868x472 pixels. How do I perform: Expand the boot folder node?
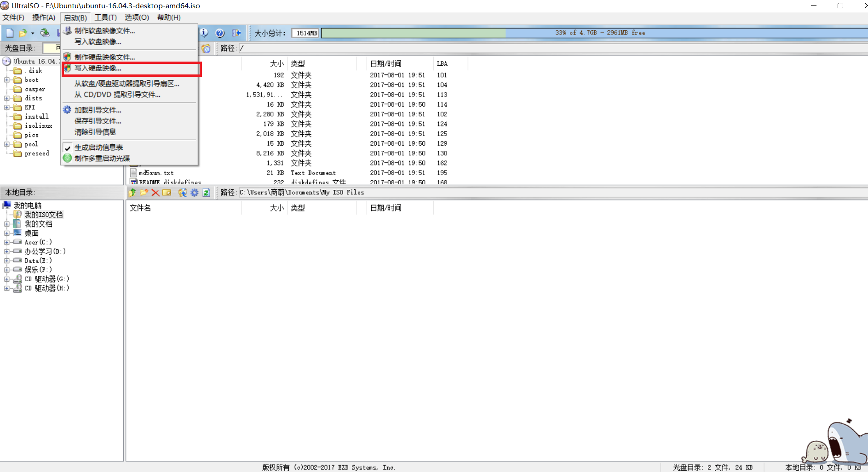(x=7, y=80)
